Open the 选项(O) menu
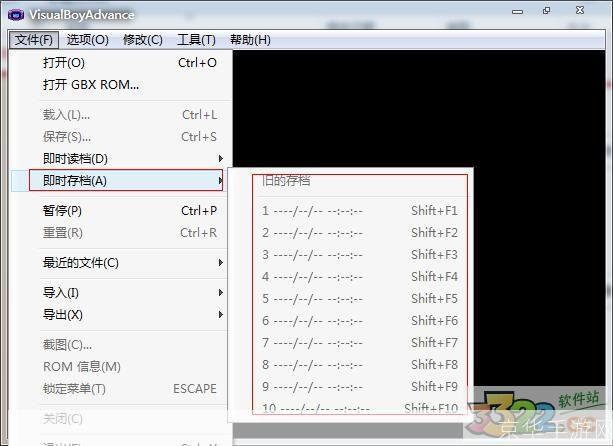Viewport: 613px width, 446px height. [88, 40]
